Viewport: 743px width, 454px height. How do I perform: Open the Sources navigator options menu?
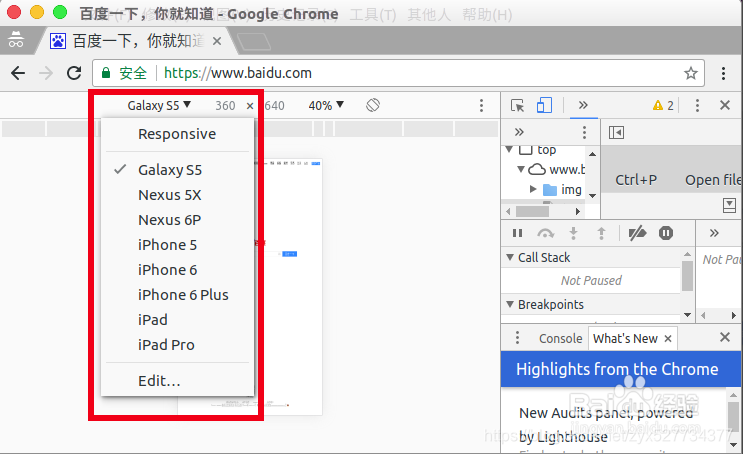(584, 132)
